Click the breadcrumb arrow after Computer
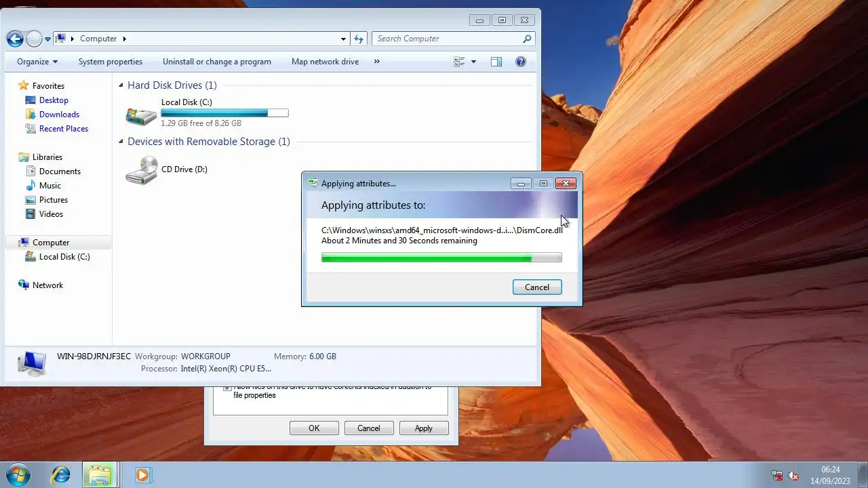Image resolution: width=868 pixels, height=488 pixels. point(125,39)
